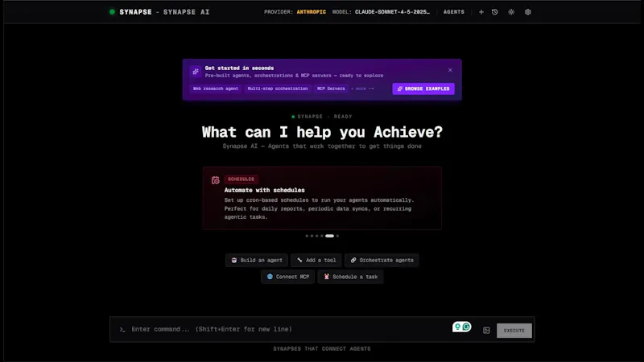This screenshot has width=644, height=362.
Task: Go to the fourth carousel dot
Action: pos(321,236)
